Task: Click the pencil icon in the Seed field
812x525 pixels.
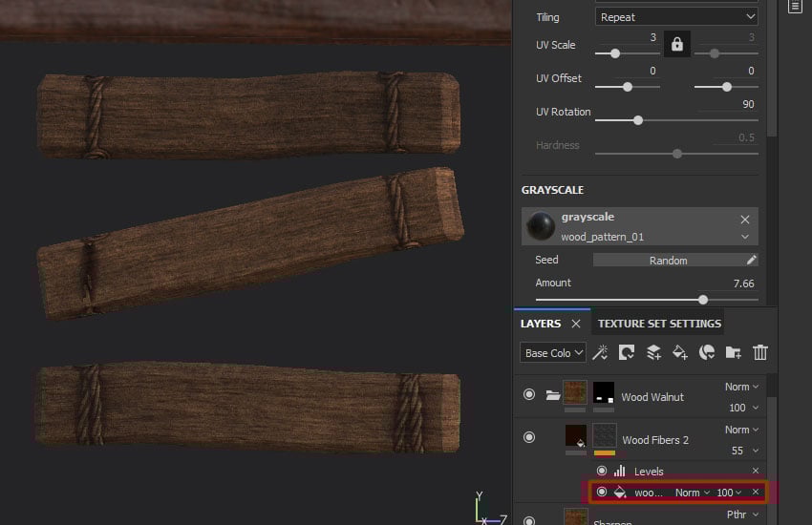Action: [x=752, y=260]
